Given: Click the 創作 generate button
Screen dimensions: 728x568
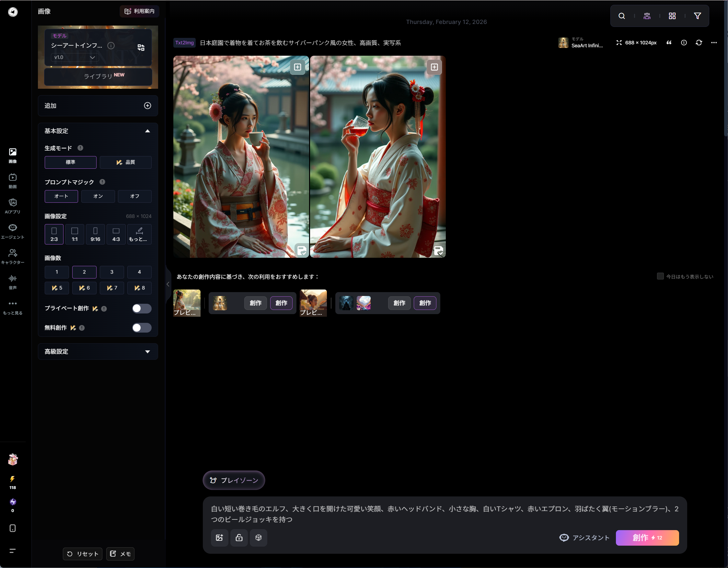Looking at the screenshot, I should pos(647,537).
